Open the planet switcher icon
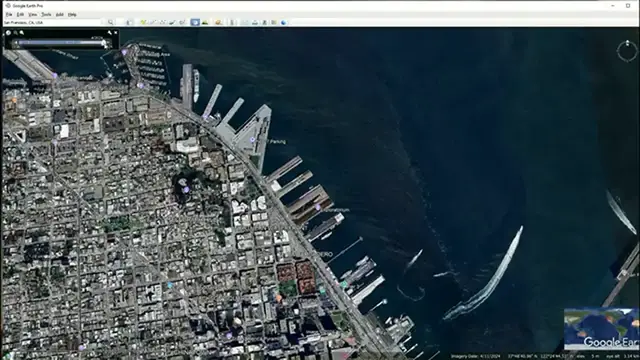 [218, 22]
